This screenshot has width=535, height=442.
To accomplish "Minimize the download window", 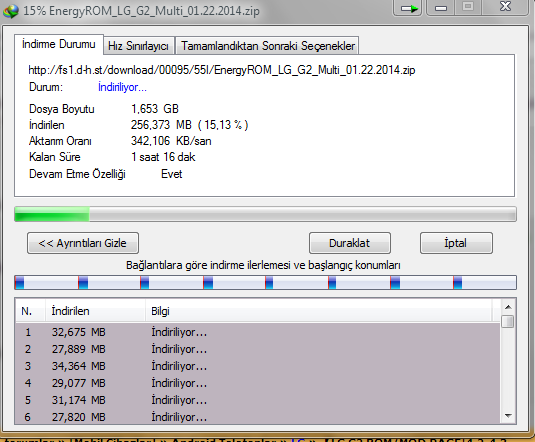I will click(441, 8).
